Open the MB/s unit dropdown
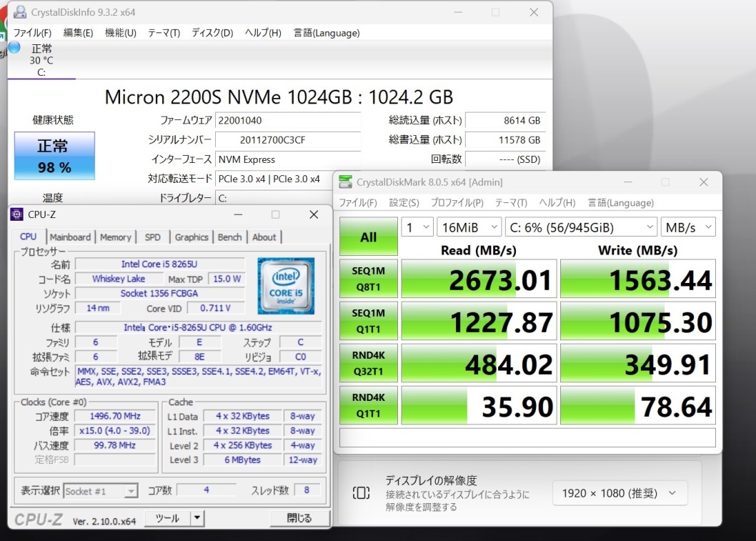756x541 pixels. coord(688,227)
